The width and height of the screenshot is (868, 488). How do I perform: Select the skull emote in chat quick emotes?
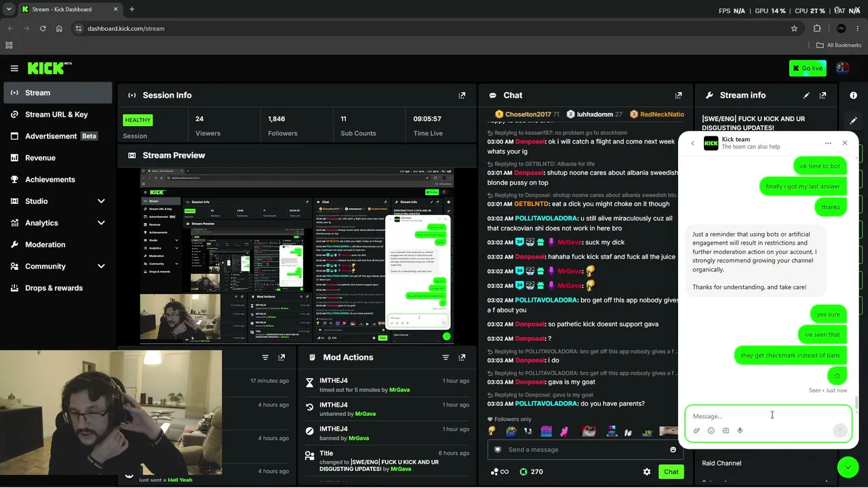point(492,431)
